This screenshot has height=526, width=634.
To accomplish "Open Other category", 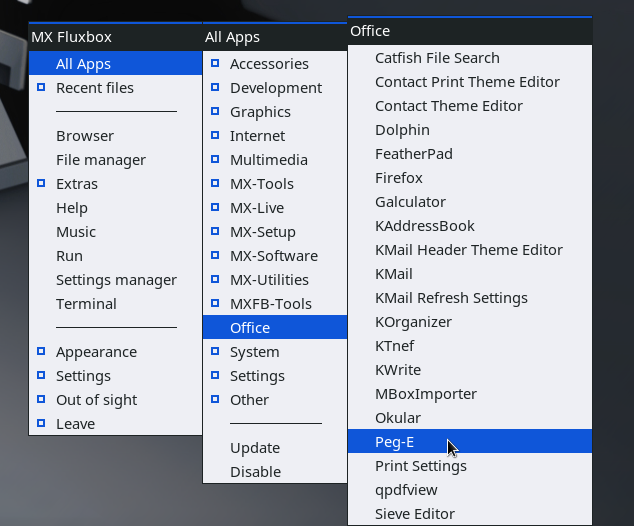I will 275,400.
